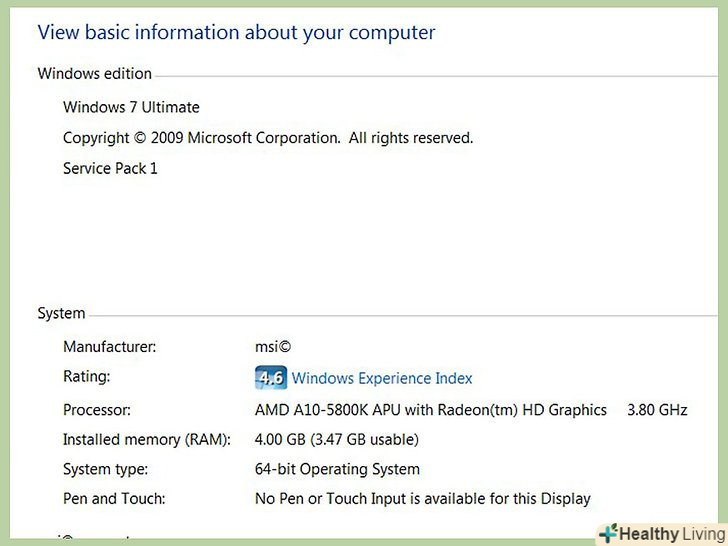This screenshot has height=546, width=728.
Task: Click the Manufacturer label
Action: (109, 347)
